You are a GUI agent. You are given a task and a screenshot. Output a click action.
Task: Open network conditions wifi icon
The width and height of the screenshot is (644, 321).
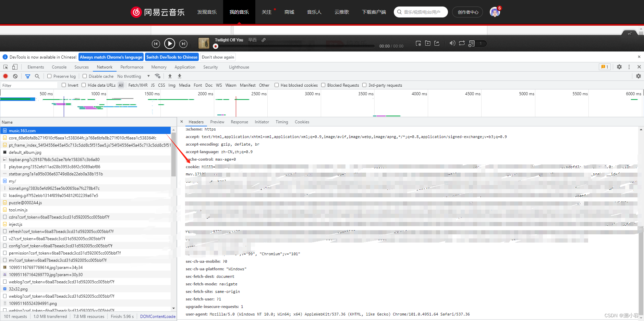click(x=158, y=76)
